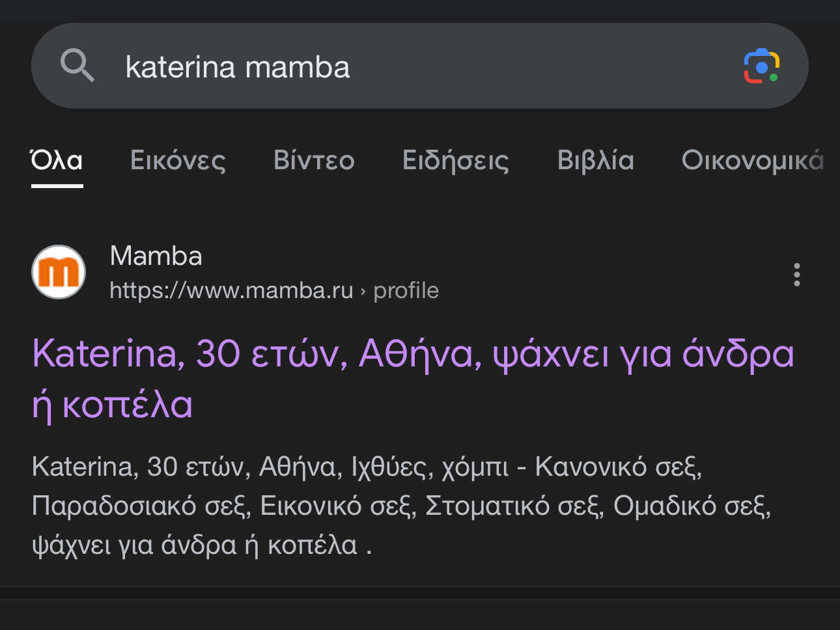Image resolution: width=840 pixels, height=630 pixels.
Task: Click the "profile" breadcrumb text
Action: click(406, 290)
